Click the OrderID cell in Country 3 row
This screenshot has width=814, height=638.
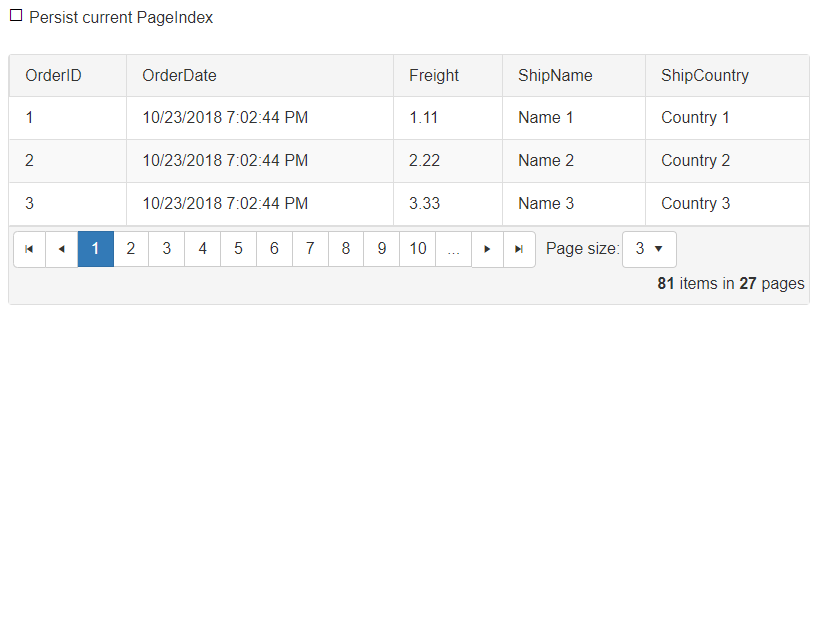coord(67,204)
